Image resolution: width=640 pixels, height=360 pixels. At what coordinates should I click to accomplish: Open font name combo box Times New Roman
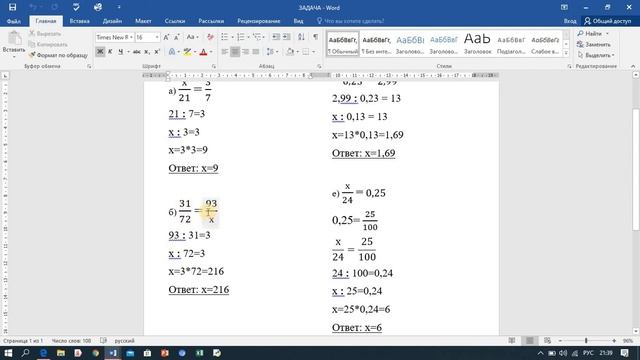pos(114,38)
